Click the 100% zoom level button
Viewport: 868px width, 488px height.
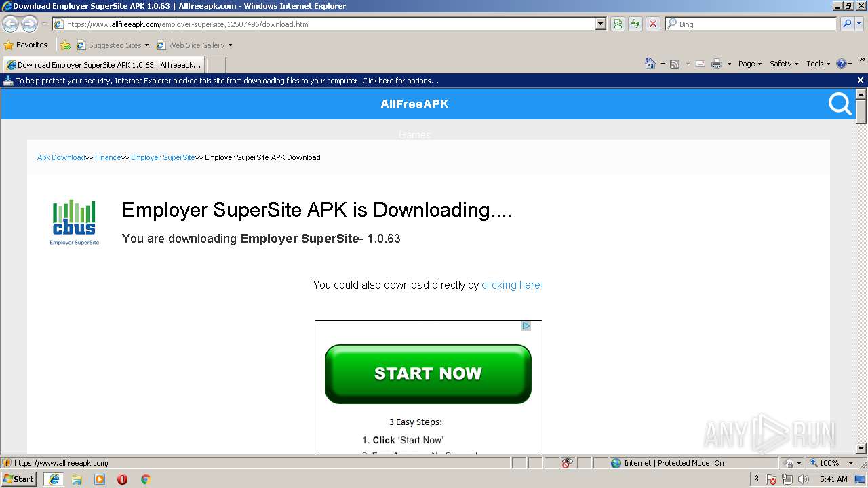coord(825,463)
